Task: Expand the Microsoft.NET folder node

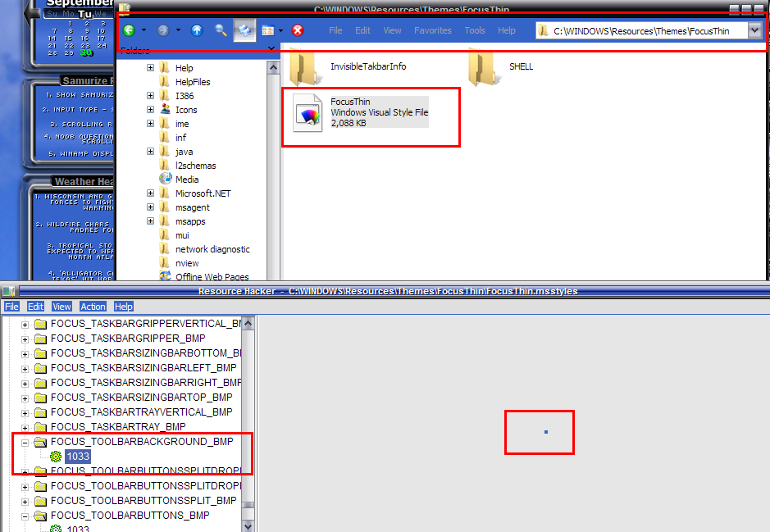Action: pos(150,193)
